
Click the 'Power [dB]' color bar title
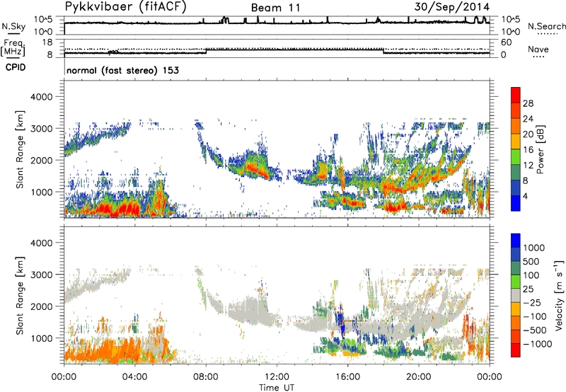pos(540,149)
